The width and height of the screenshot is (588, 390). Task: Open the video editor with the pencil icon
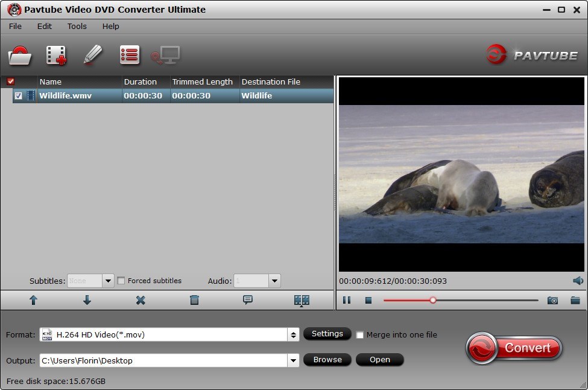coord(93,55)
